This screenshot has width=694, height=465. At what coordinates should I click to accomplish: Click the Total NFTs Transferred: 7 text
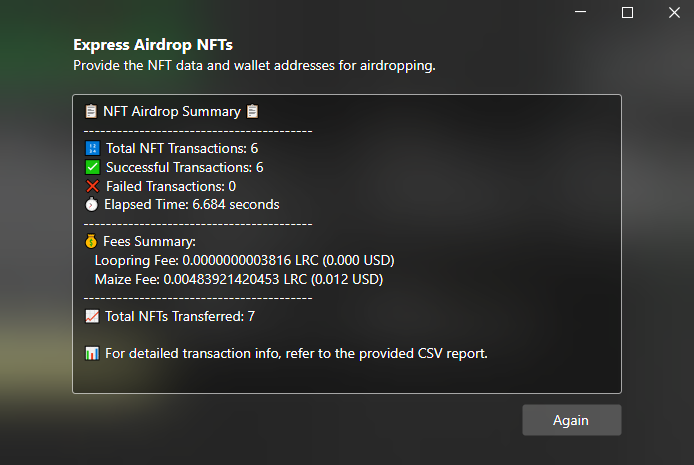pos(180,316)
